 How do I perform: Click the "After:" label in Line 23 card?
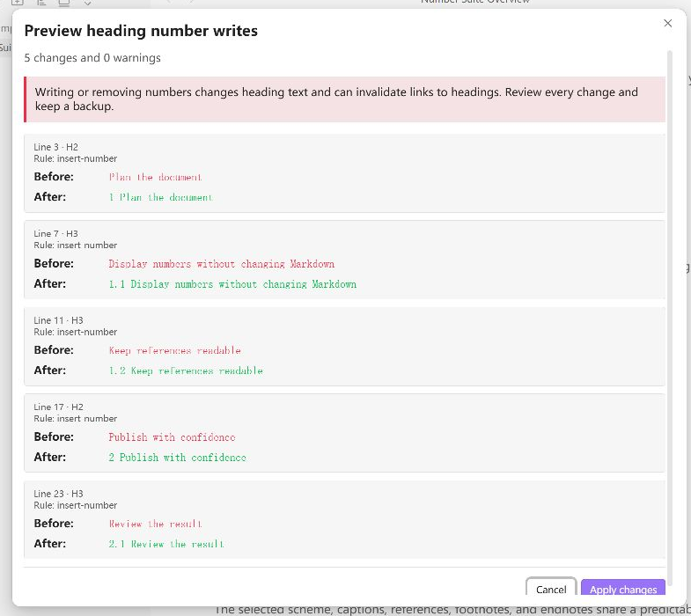(50, 544)
